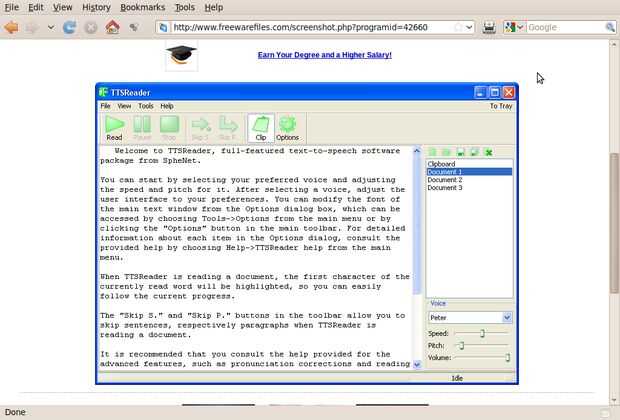Start reading with the Read button
620x420 pixels.
point(114,128)
